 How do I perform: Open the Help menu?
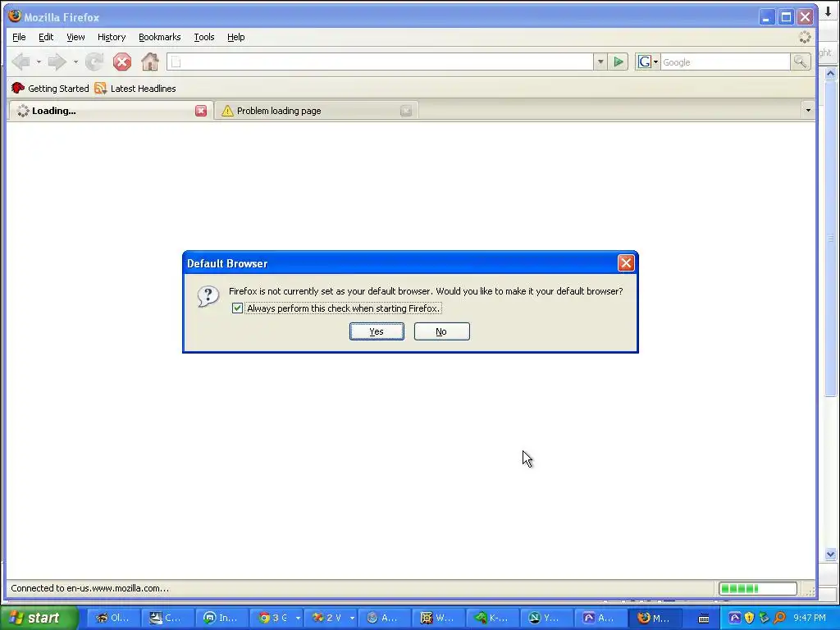[235, 37]
